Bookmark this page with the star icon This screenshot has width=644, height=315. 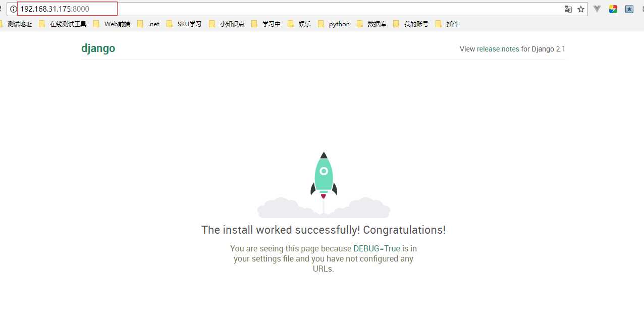coord(581,9)
